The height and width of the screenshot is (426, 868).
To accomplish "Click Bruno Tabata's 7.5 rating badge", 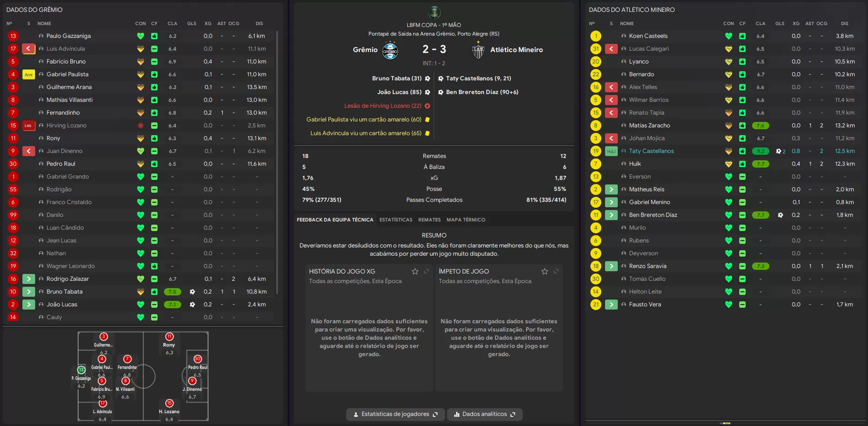I will pyautogui.click(x=172, y=292).
